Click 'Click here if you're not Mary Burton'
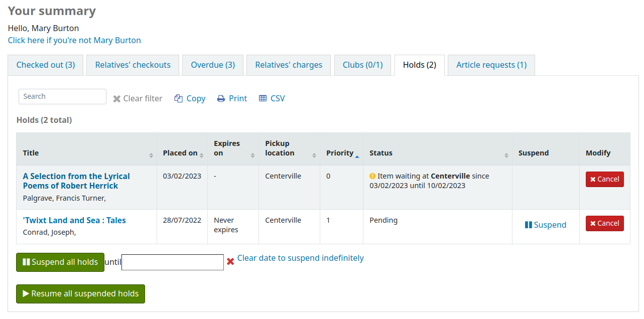This screenshot has height=319, width=644. [74, 40]
